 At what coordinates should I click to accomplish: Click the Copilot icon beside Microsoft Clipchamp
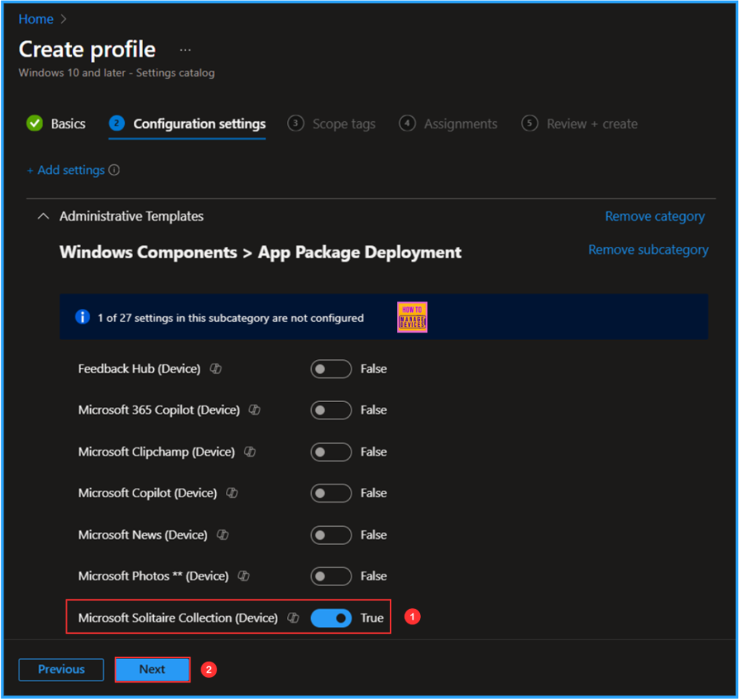tap(250, 452)
